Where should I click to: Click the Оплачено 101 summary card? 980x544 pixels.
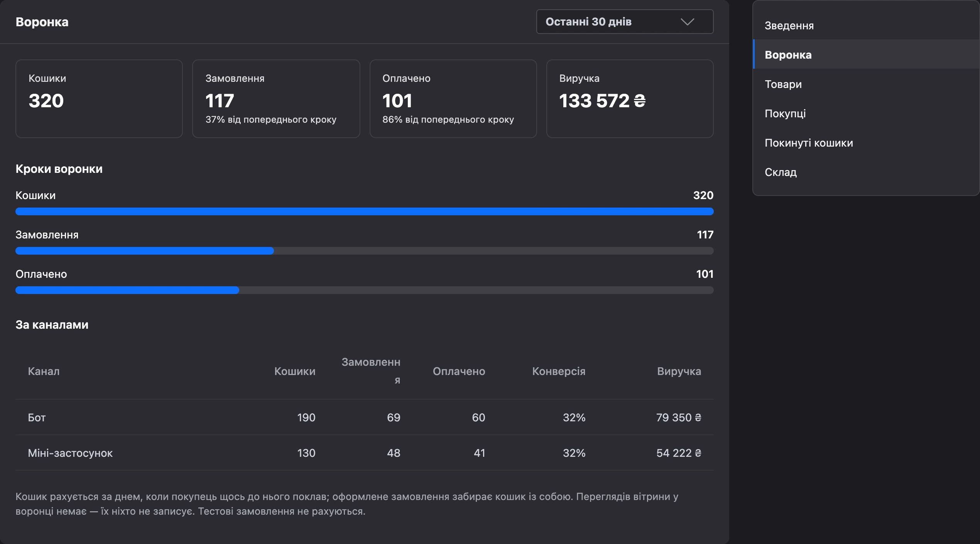[453, 99]
